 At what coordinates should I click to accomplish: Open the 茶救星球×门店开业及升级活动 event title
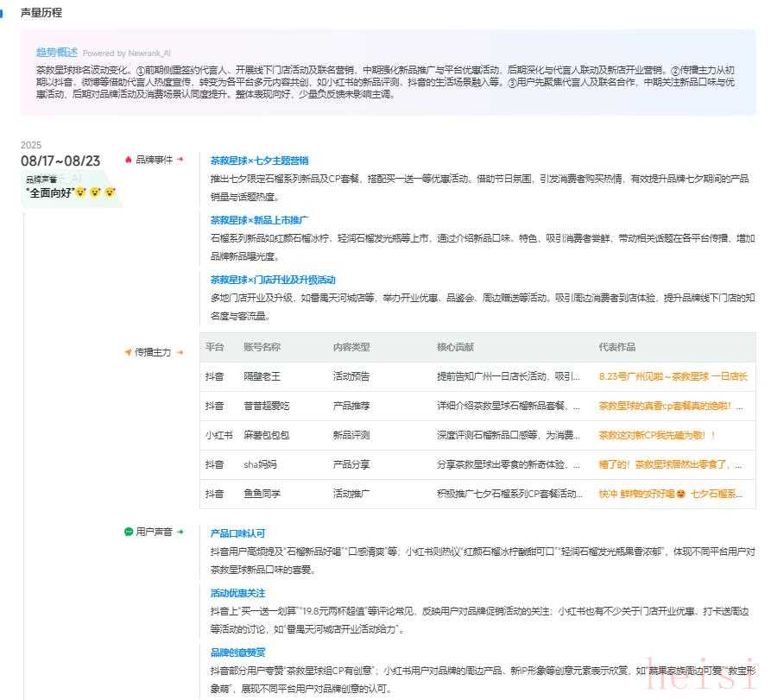coord(273,280)
